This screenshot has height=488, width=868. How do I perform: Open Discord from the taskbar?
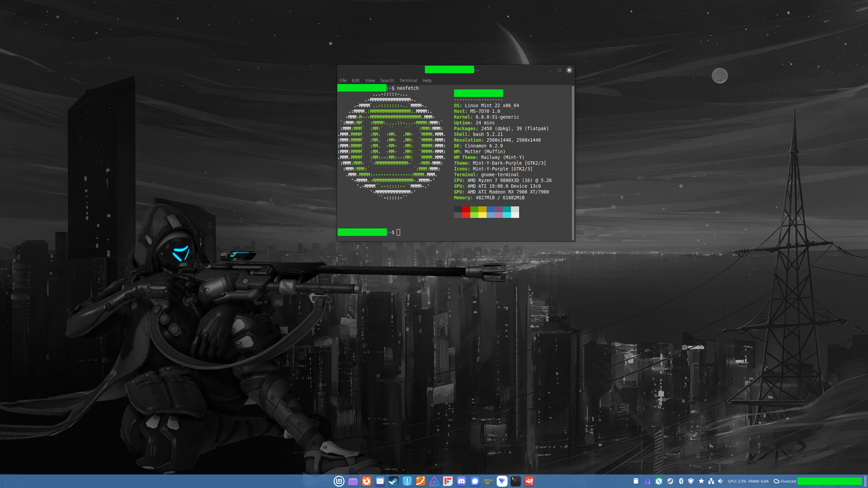[x=461, y=481]
